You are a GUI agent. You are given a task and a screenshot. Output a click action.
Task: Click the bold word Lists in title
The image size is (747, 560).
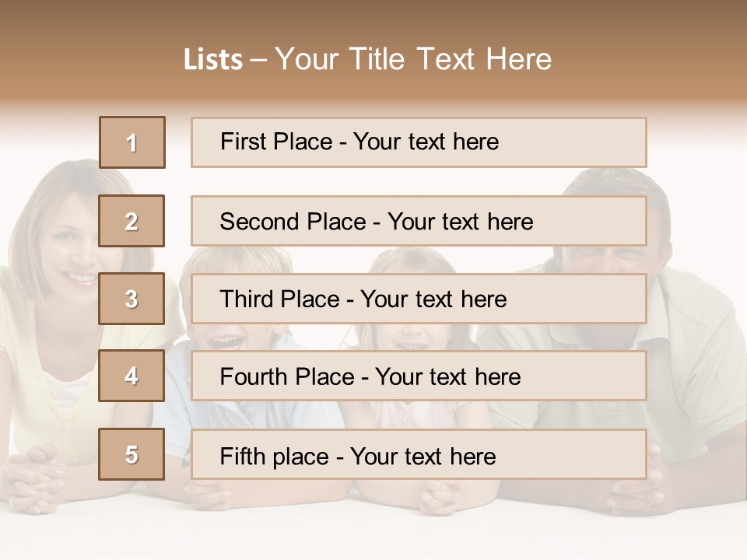pyautogui.click(x=213, y=60)
